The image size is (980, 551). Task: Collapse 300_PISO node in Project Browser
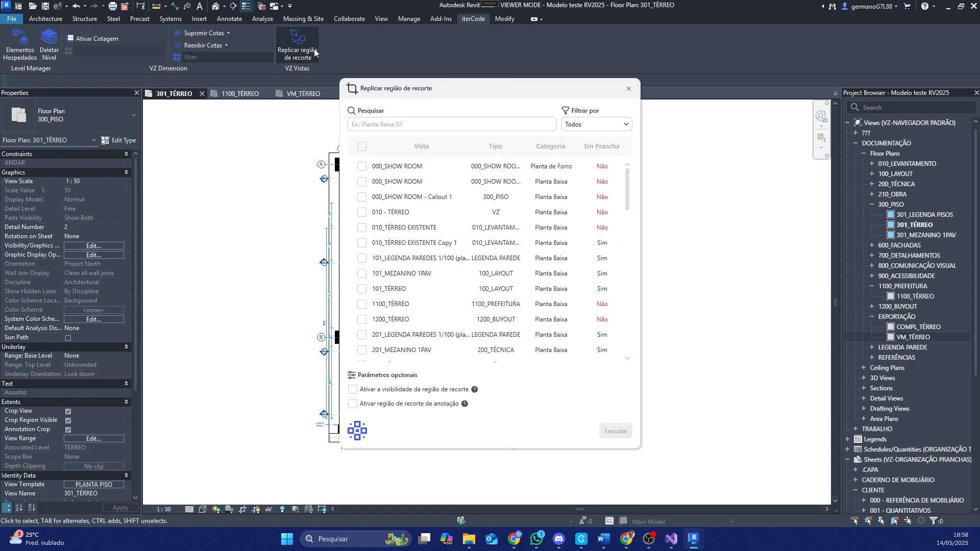tap(872, 205)
